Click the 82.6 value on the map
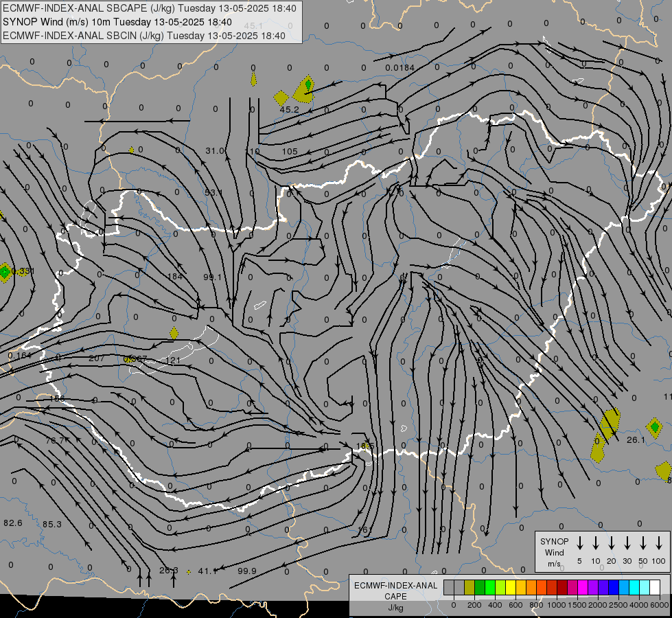The image size is (672, 618). click(13, 523)
